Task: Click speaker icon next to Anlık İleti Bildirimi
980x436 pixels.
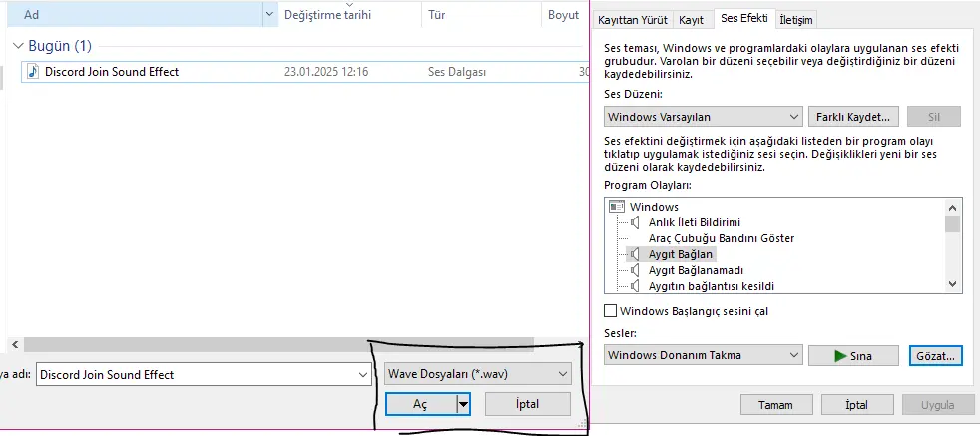Action: (635, 222)
